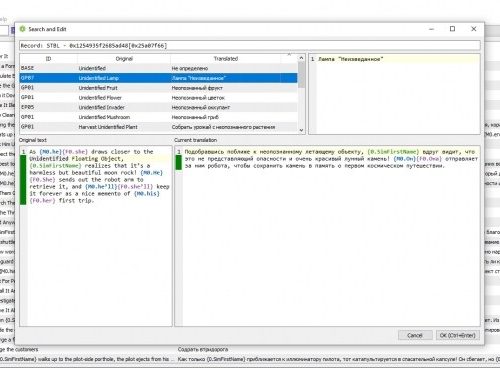The width and height of the screenshot is (500, 368).
Task: Click the Создать row in the main window
Action: (x=250, y=349)
